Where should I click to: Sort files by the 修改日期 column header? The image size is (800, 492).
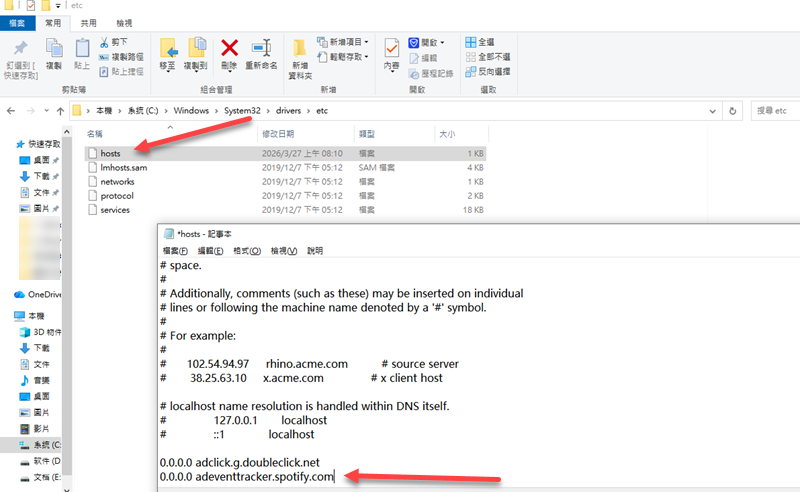[x=278, y=133]
